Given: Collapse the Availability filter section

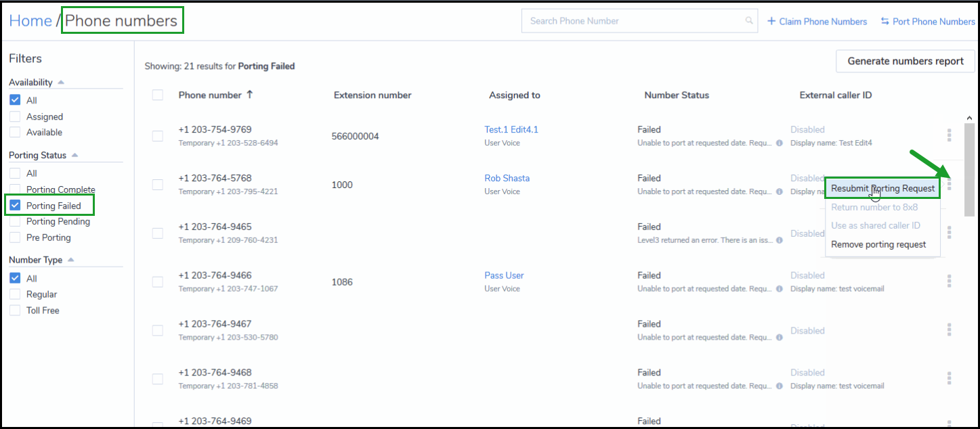Looking at the screenshot, I should coord(61,83).
